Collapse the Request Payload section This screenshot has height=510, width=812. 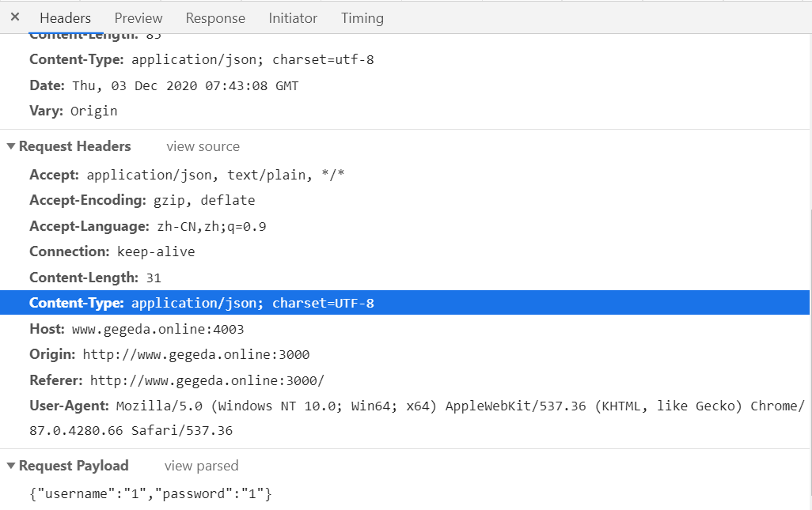(9, 466)
